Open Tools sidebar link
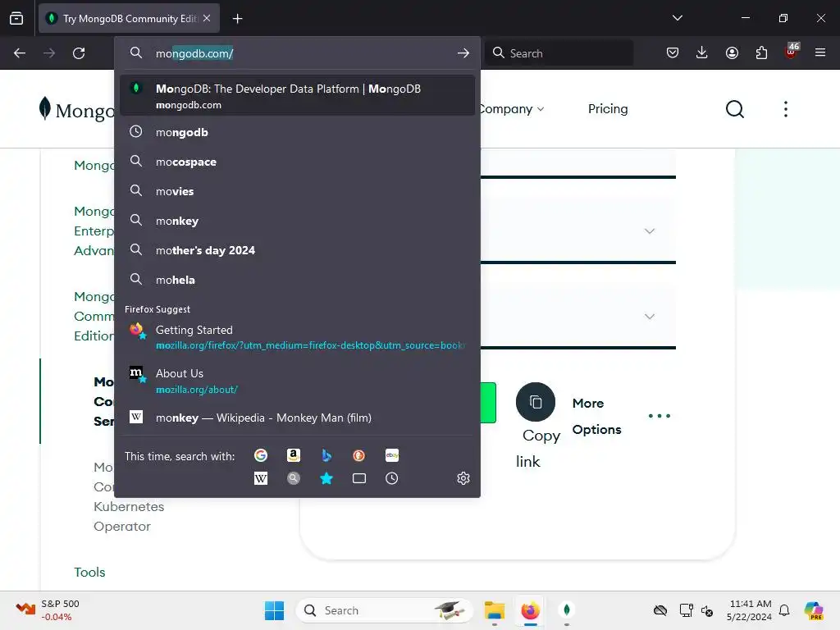 point(89,572)
